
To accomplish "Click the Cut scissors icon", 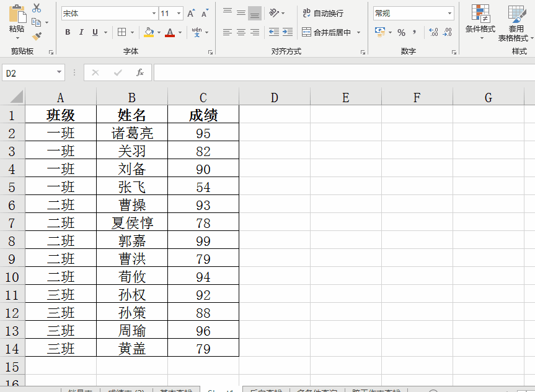I will click(37, 8).
